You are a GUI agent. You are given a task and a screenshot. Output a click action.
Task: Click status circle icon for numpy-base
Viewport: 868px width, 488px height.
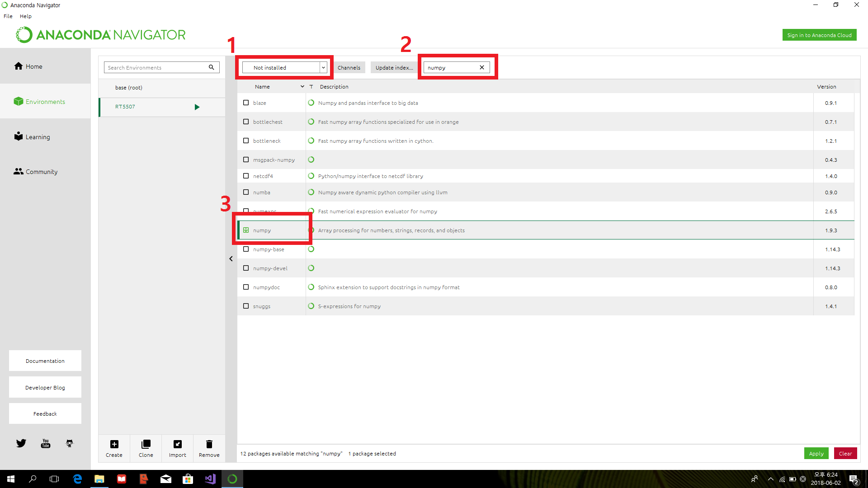coord(311,249)
